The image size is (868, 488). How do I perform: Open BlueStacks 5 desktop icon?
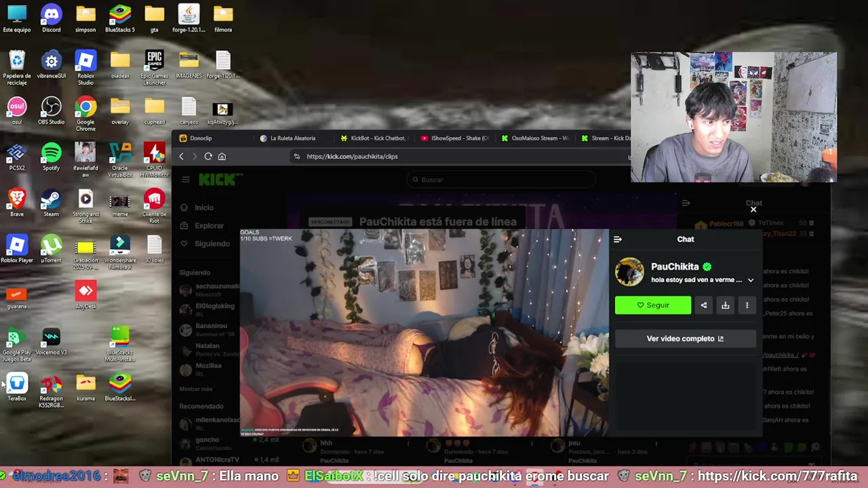tap(120, 18)
